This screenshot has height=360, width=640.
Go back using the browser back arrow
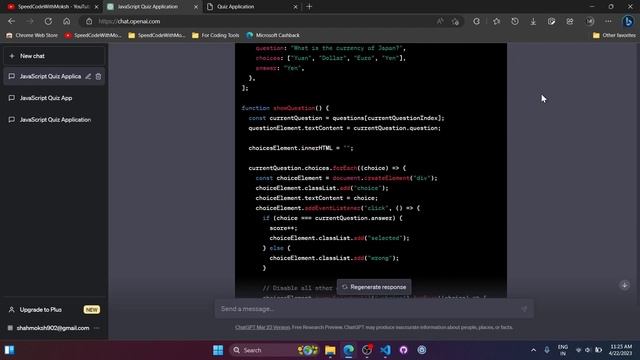11,21
